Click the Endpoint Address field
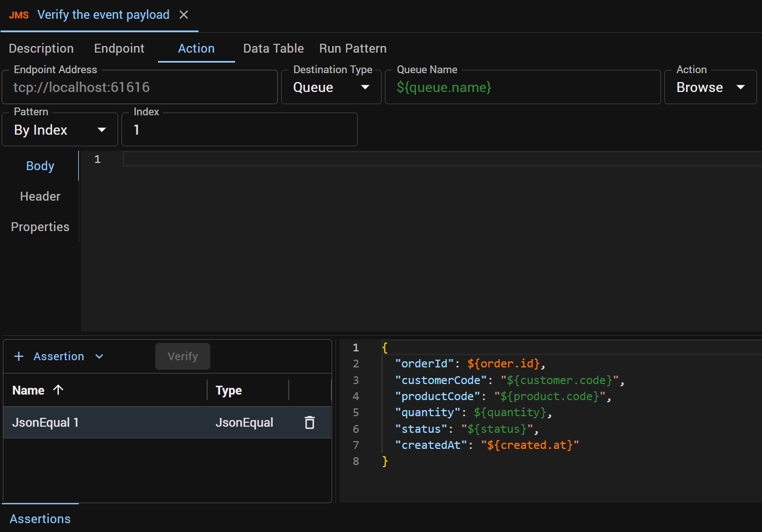Image resolution: width=762 pixels, height=532 pixels. [140, 87]
